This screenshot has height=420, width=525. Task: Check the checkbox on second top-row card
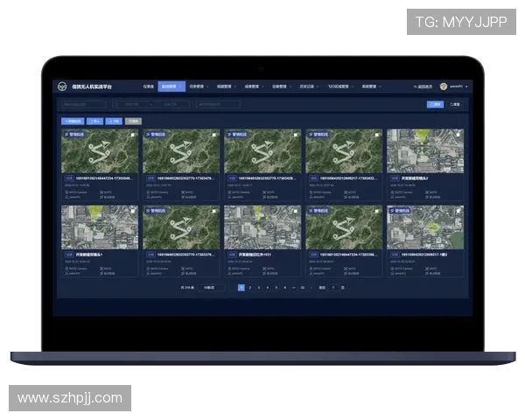(x=213, y=136)
